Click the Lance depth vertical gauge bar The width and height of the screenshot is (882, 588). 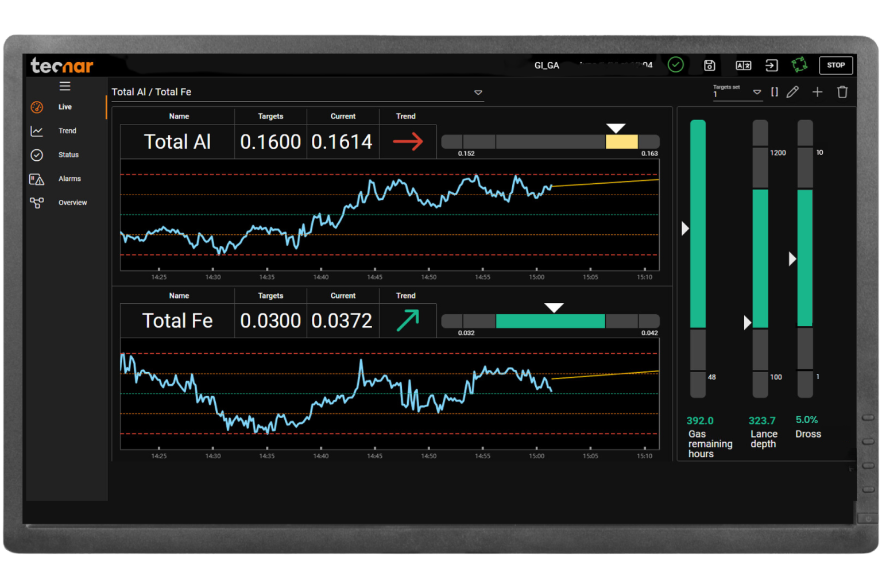click(x=760, y=258)
